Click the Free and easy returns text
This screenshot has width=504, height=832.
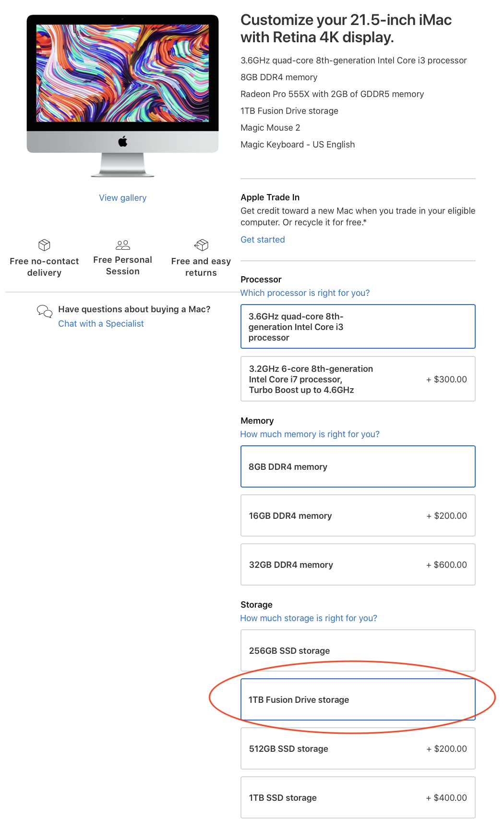click(x=201, y=267)
